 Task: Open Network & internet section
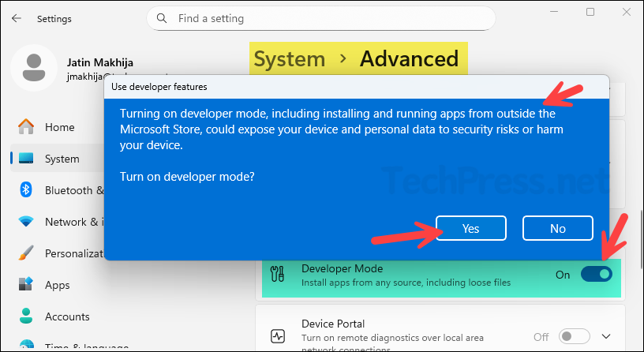(74, 223)
